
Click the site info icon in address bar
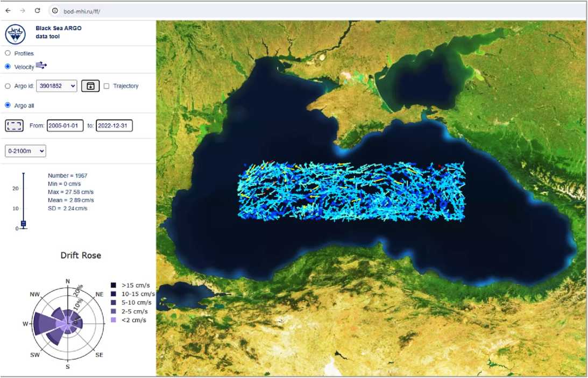(x=55, y=11)
